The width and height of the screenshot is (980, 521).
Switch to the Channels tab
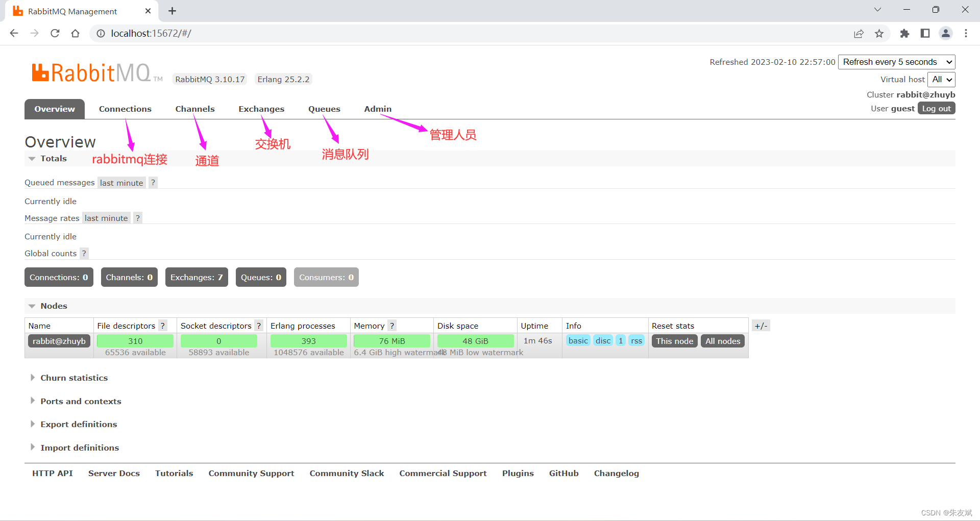[195, 109]
